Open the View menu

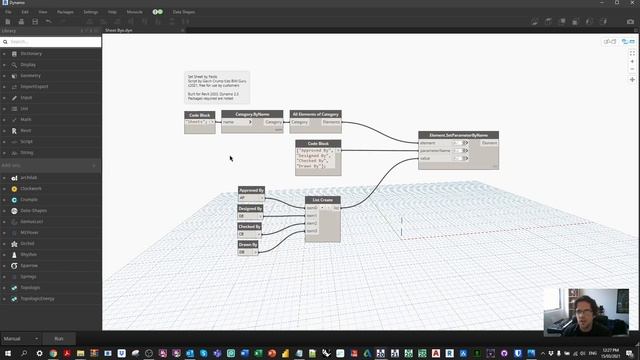(x=42, y=12)
